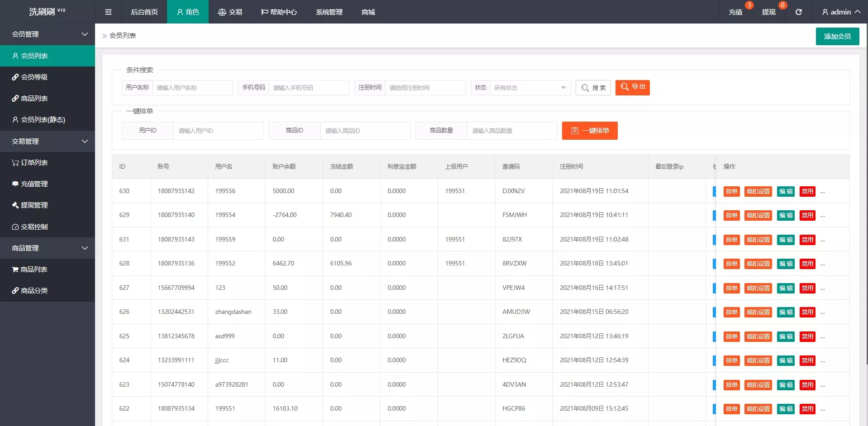Click the sidebar collapse hamburger icon
Screen dimensions: 868x426
click(108, 12)
